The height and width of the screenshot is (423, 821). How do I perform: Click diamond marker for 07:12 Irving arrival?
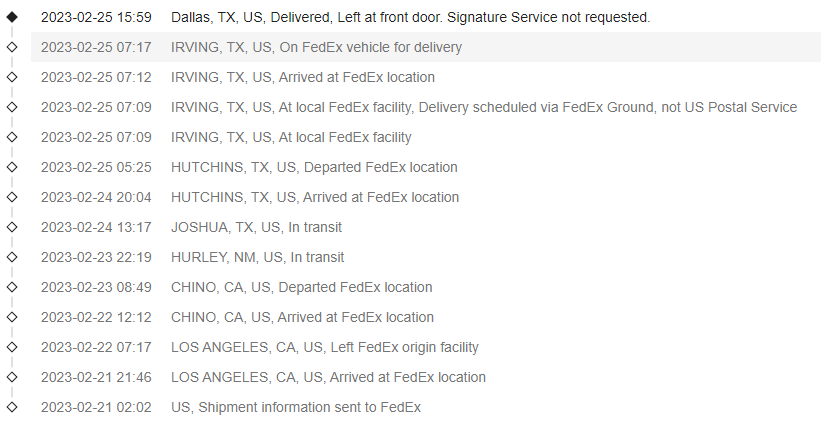(12, 77)
